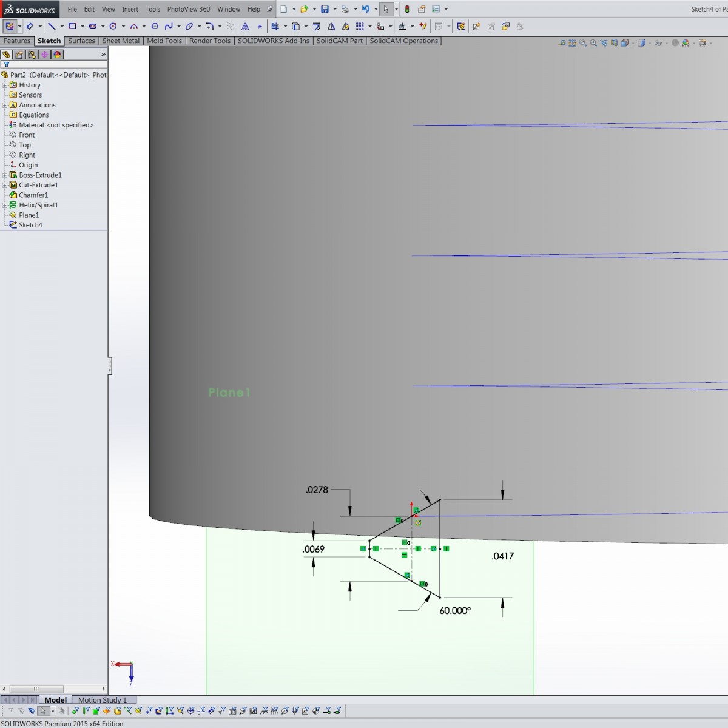This screenshot has width=728, height=728.
Task: Pick the Corner Rectangle tool
Action: coord(72,27)
